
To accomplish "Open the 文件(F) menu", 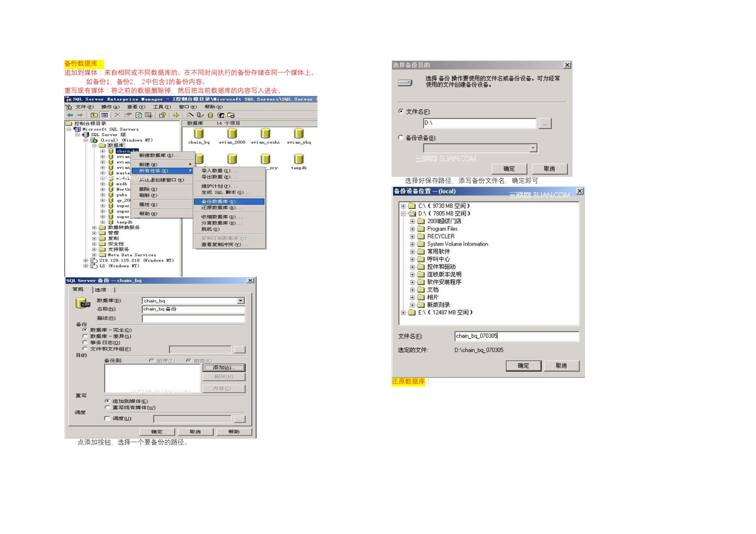I will (x=85, y=107).
